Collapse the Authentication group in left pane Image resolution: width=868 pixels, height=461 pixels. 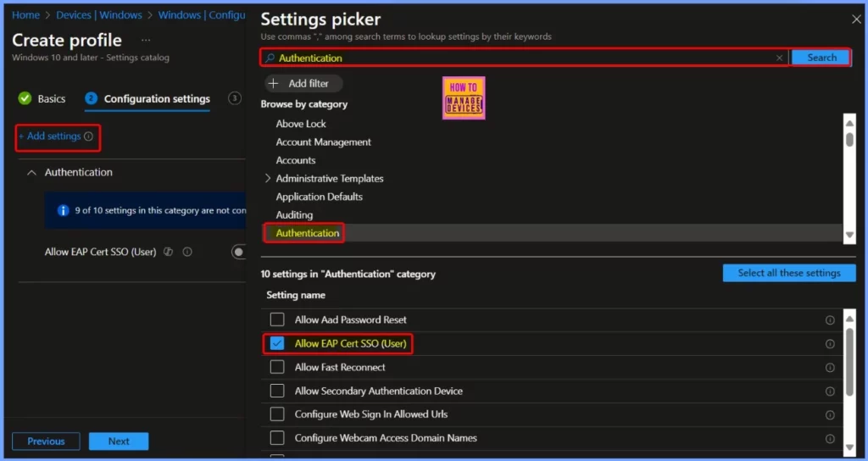coord(31,173)
